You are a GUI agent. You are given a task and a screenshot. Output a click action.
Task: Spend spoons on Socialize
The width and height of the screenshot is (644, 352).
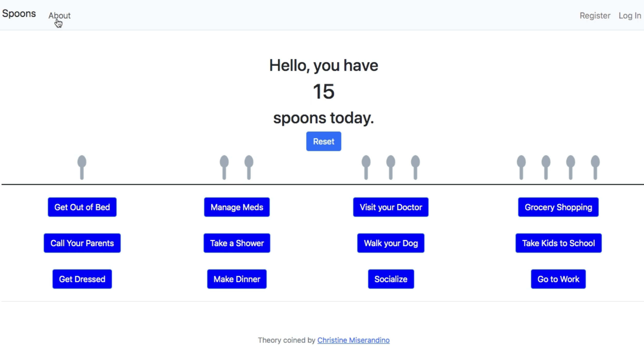pyautogui.click(x=391, y=279)
